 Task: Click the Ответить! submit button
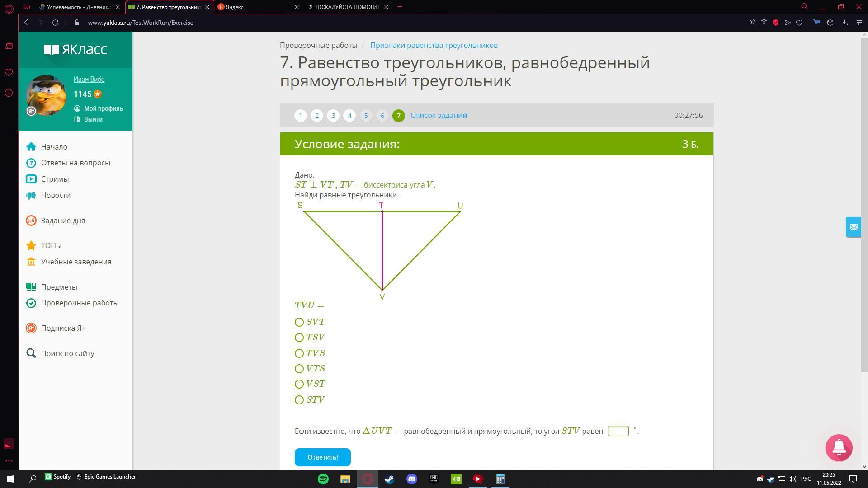click(x=322, y=457)
